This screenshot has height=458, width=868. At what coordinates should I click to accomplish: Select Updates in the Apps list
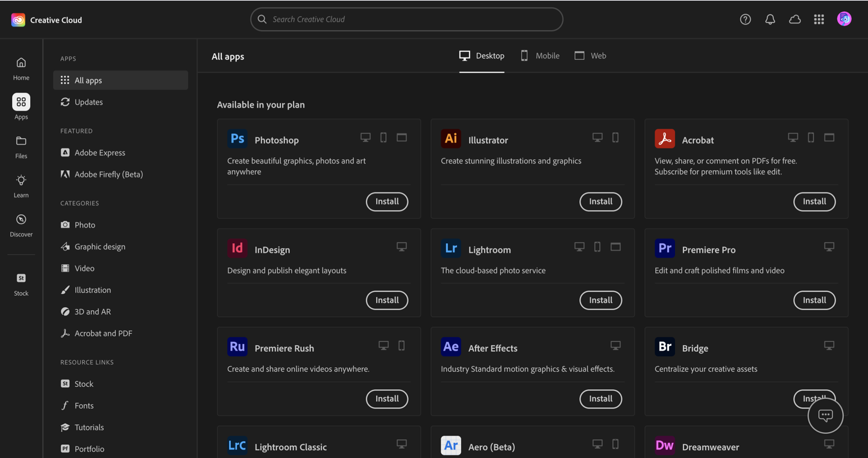point(89,102)
